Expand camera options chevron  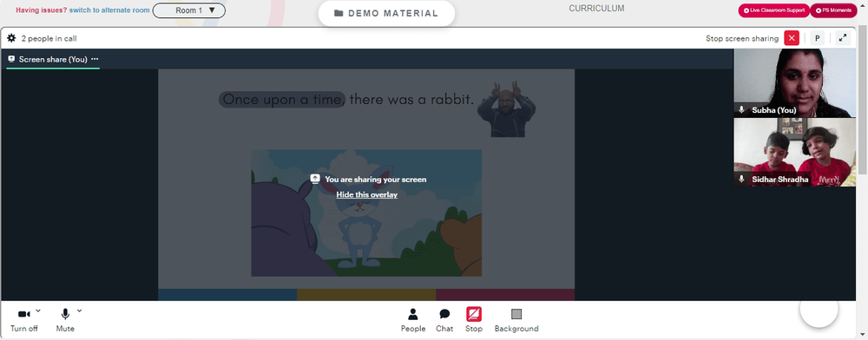coord(37,311)
